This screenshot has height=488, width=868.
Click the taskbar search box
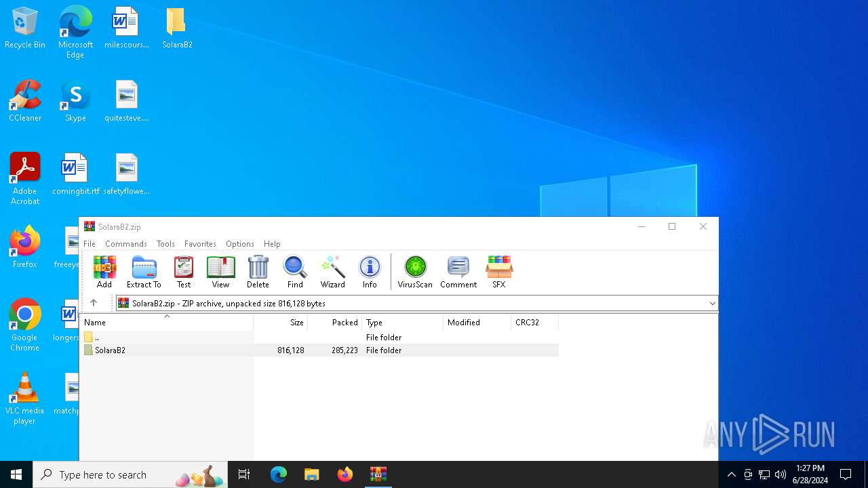[x=130, y=474]
